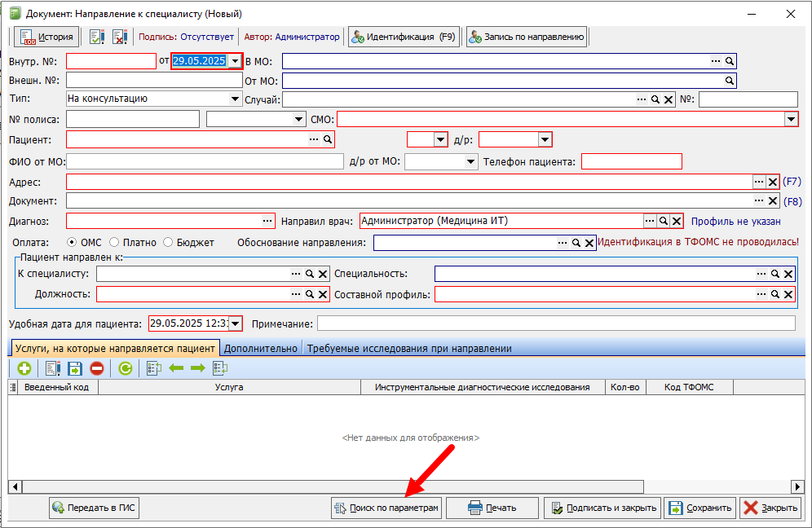Click the Закрыть button
The image size is (812, 528).
(x=770, y=508)
